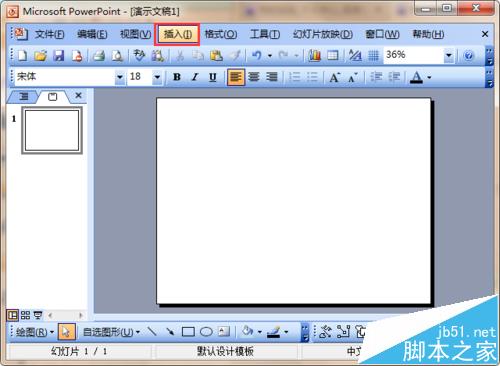
Task: Click the Fill Color bucket icon
Action: coord(247,331)
